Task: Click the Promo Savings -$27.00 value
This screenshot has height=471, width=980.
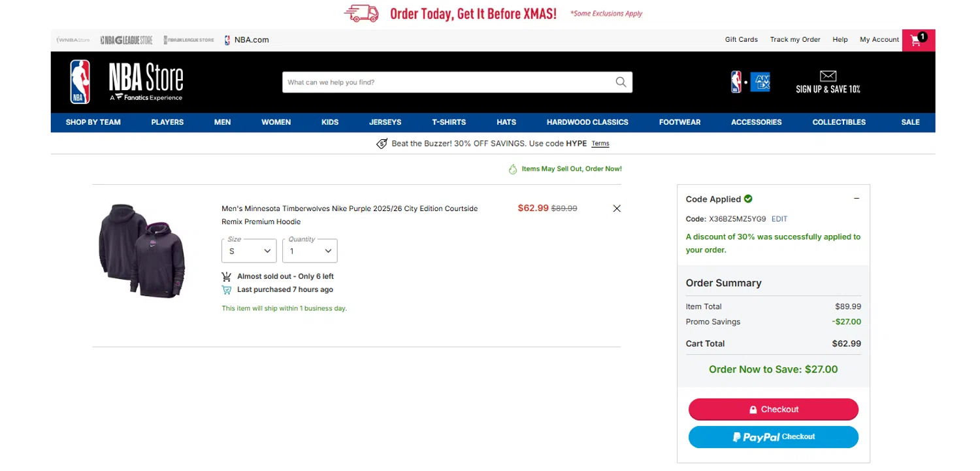Action: pos(847,321)
